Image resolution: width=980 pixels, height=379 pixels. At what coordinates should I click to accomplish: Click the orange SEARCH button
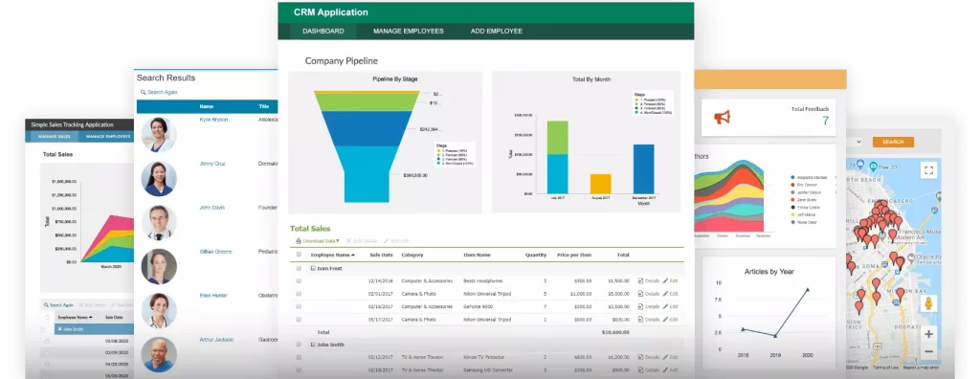click(893, 142)
